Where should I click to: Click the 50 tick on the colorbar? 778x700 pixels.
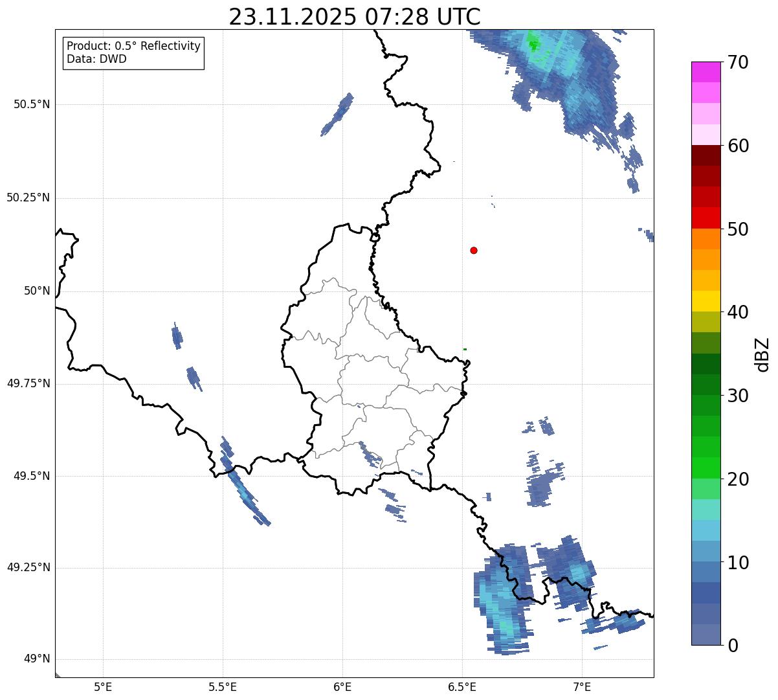pos(739,229)
